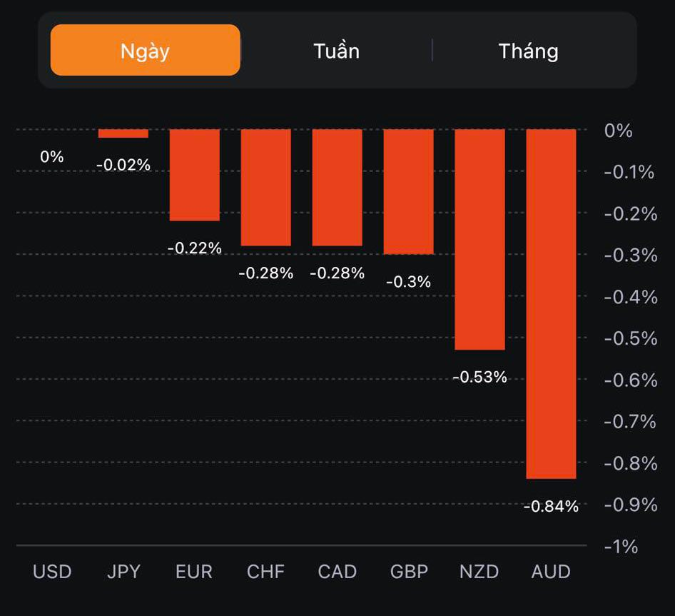Image resolution: width=675 pixels, height=616 pixels.
Task: Switch to the Tuần tab
Action: [336, 51]
